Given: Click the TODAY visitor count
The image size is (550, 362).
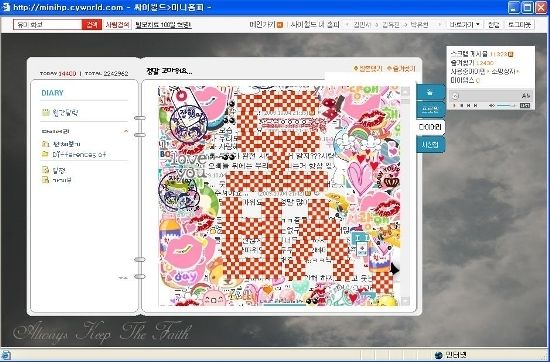Looking at the screenshot, I should (58, 74).
